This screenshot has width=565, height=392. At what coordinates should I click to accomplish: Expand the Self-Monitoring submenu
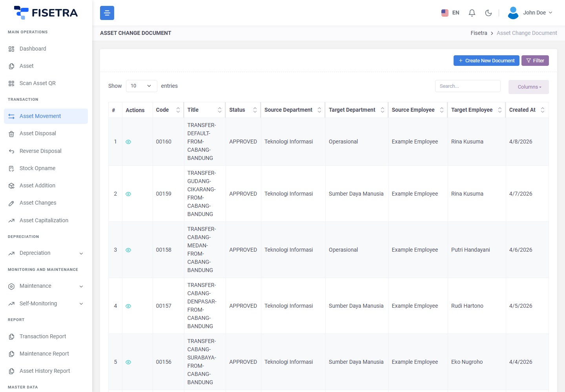click(x=46, y=303)
